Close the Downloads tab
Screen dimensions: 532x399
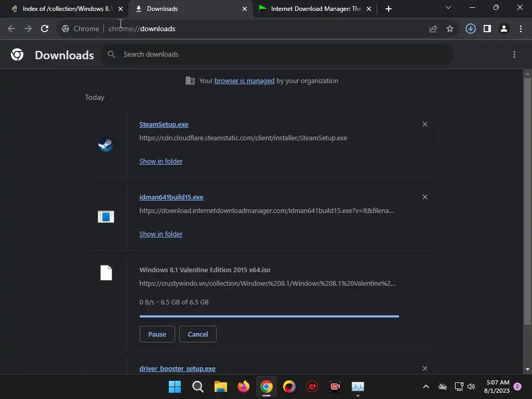pyautogui.click(x=245, y=9)
